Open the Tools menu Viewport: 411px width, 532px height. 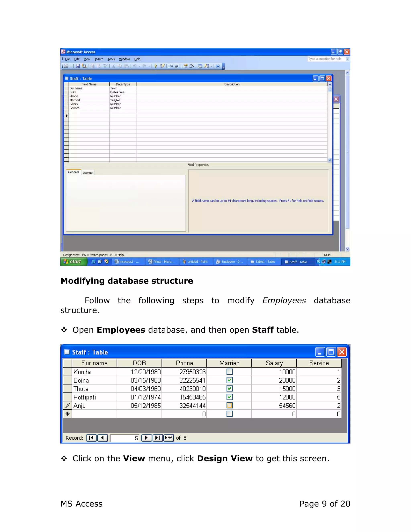111,59
